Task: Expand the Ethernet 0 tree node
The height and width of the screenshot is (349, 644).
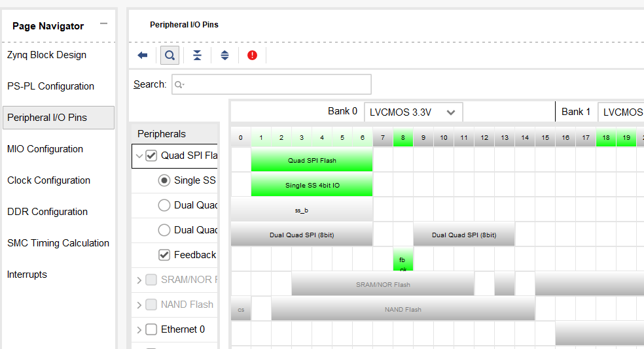Action: pos(139,330)
